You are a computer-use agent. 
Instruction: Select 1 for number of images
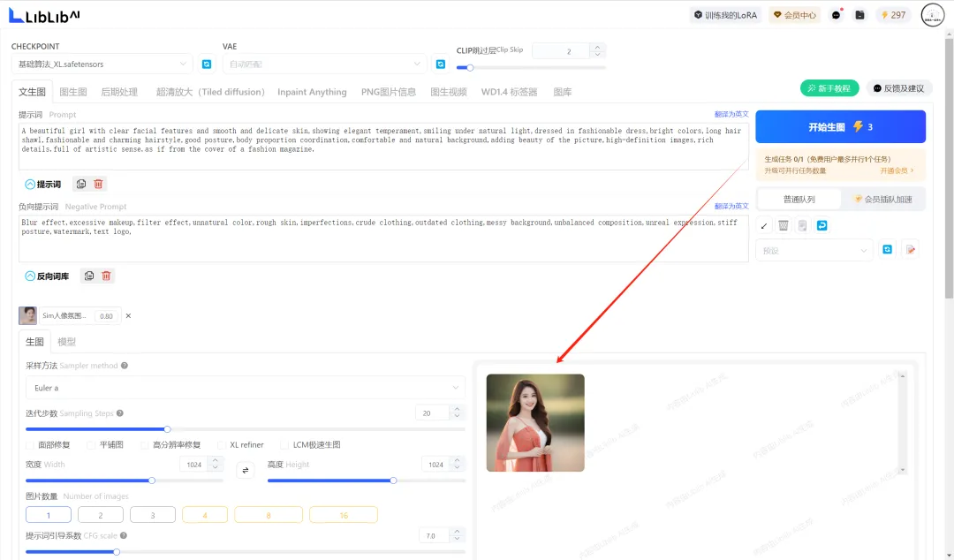click(49, 515)
